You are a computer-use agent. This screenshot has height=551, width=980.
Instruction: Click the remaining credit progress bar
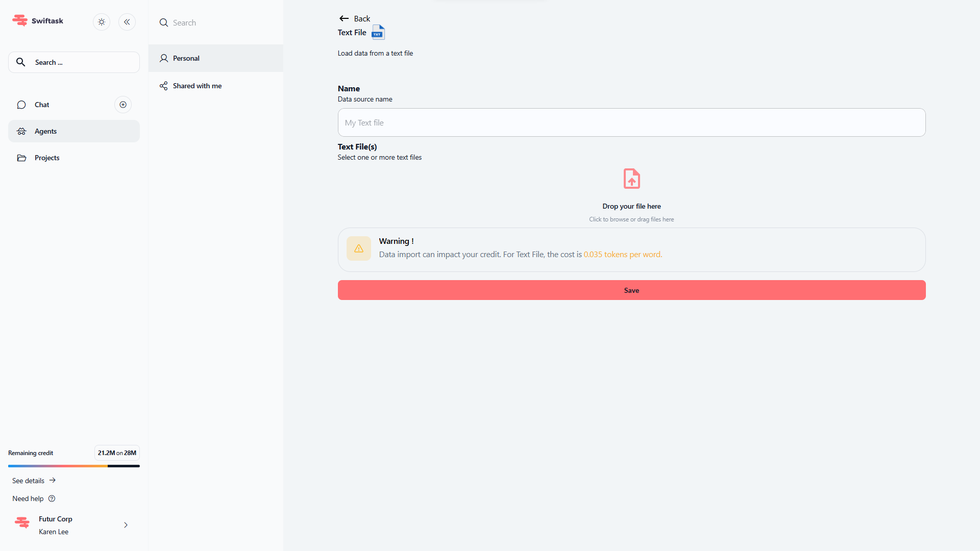(x=73, y=466)
